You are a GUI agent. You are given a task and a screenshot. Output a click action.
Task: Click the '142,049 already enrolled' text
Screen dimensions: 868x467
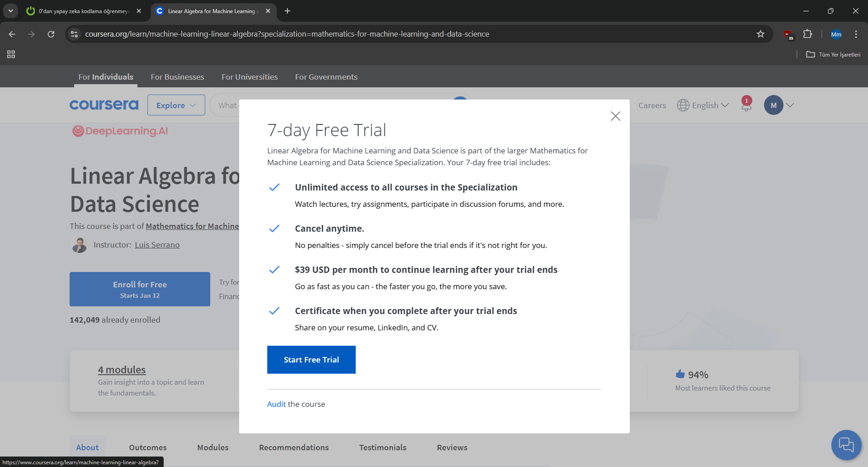click(115, 320)
